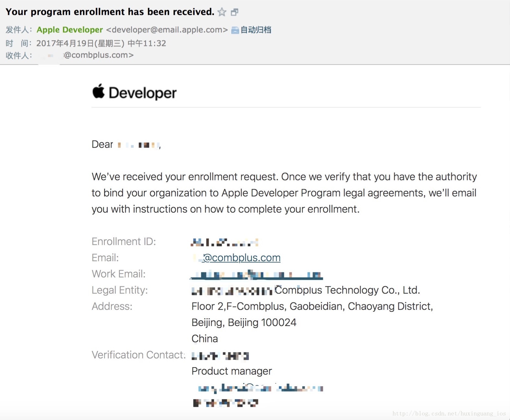Open the @combplus.com link beside Email
Viewport: 510px width, 420px height.
coord(241,258)
